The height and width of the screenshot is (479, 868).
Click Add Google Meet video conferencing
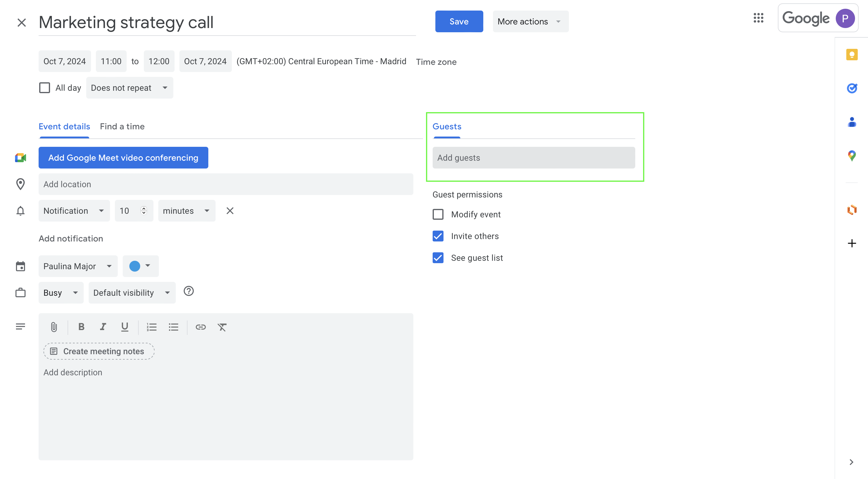coord(123,157)
